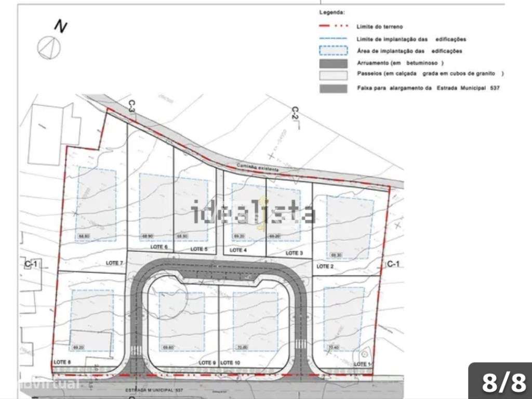
Task: Click the 69.30 elevation in Lote 2
Action: tap(335, 255)
